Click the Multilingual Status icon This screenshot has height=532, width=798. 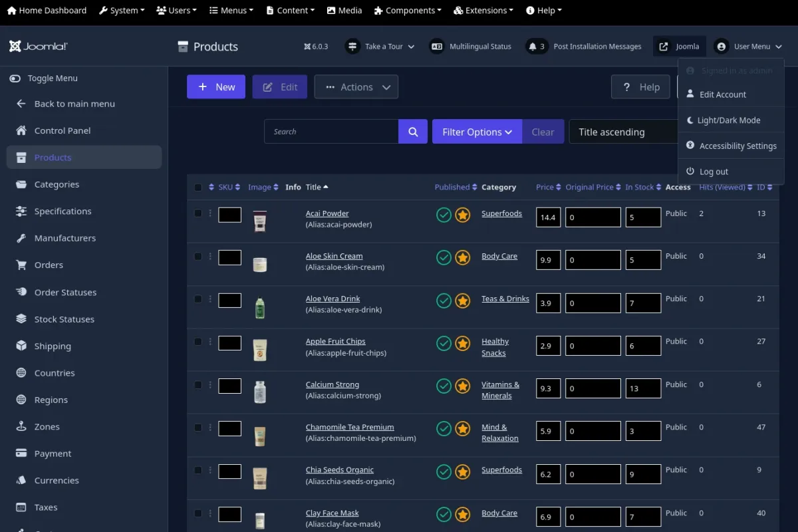(437, 47)
